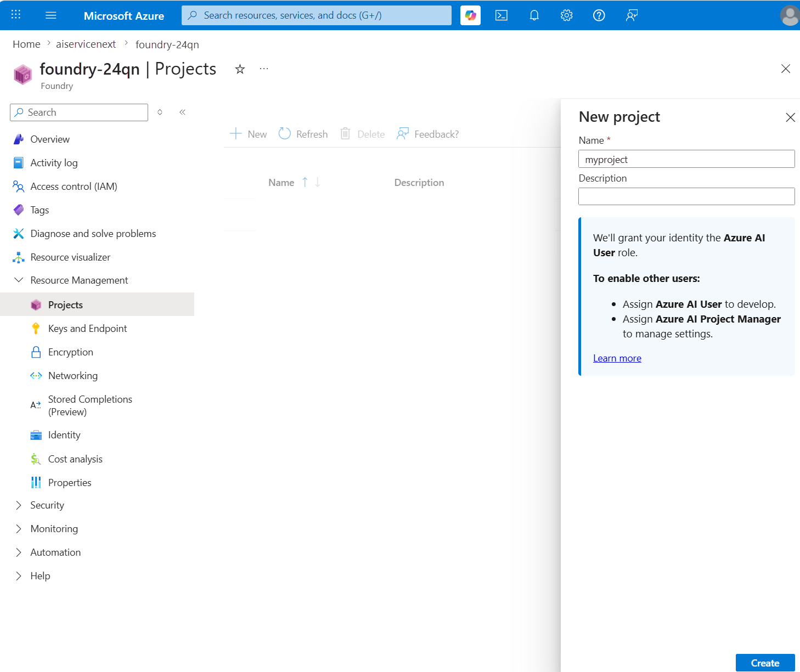Click the Name column header

pyautogui.click(x=281, y=183)
